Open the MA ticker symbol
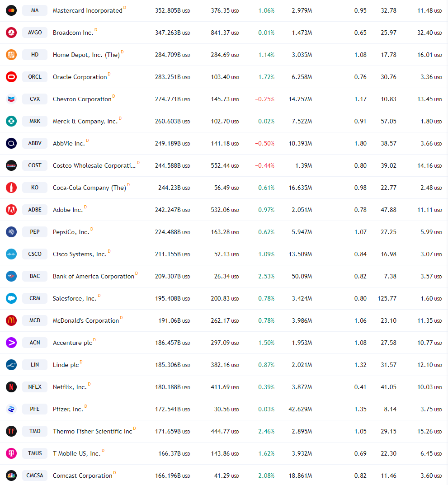The image size is (448, 485). [x=35, y=10]
